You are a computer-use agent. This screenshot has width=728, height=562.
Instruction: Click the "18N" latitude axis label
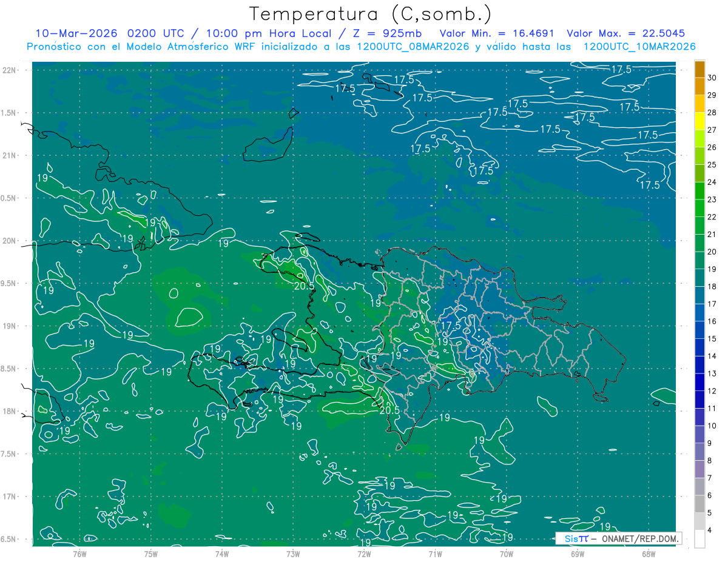pos(10,411)
